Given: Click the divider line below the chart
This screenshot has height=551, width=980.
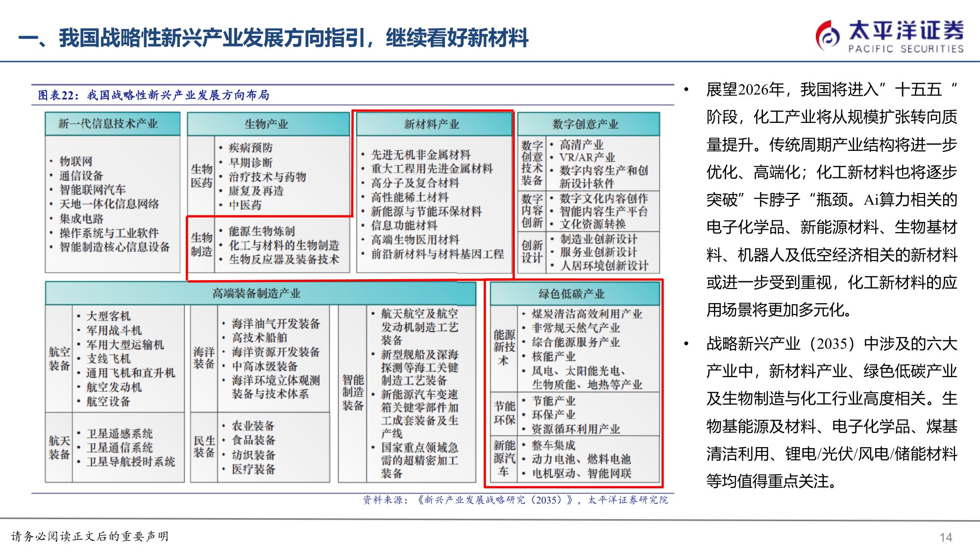Looking at the screenshot, I should point(354,491).
